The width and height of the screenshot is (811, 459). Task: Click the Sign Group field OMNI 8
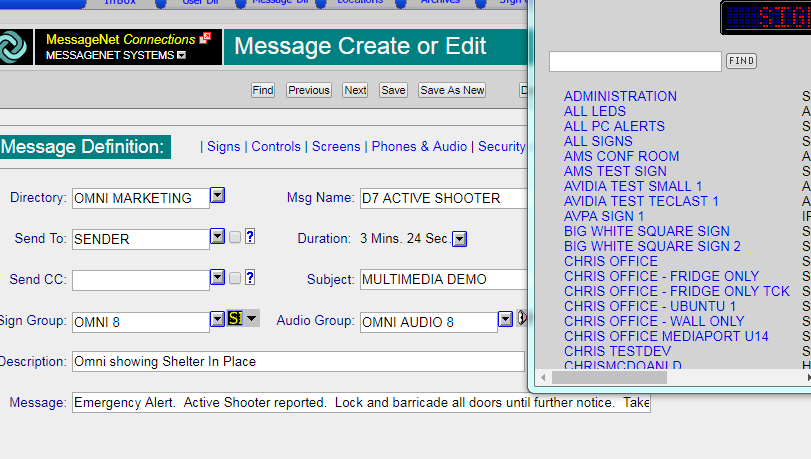tap(141, 322)
